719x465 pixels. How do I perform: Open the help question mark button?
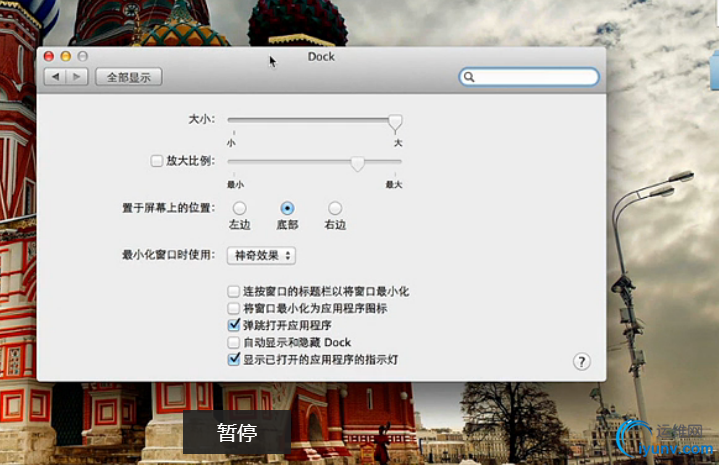(x=581, y=362)
